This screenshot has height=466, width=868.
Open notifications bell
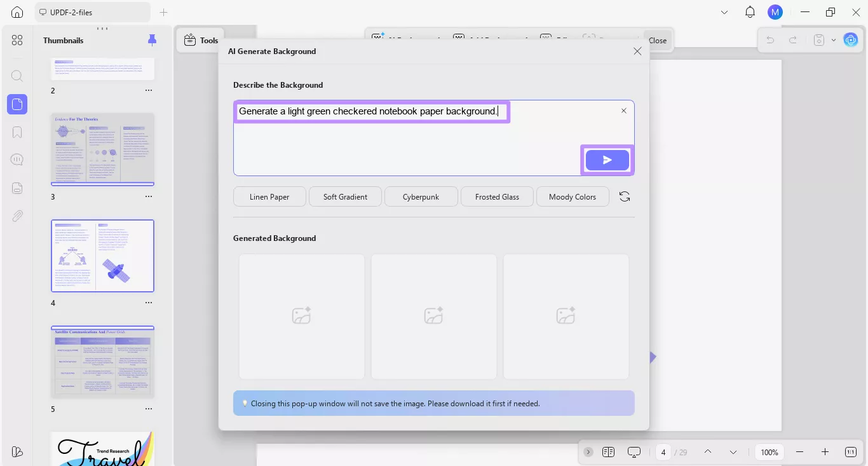pos(750,12)
